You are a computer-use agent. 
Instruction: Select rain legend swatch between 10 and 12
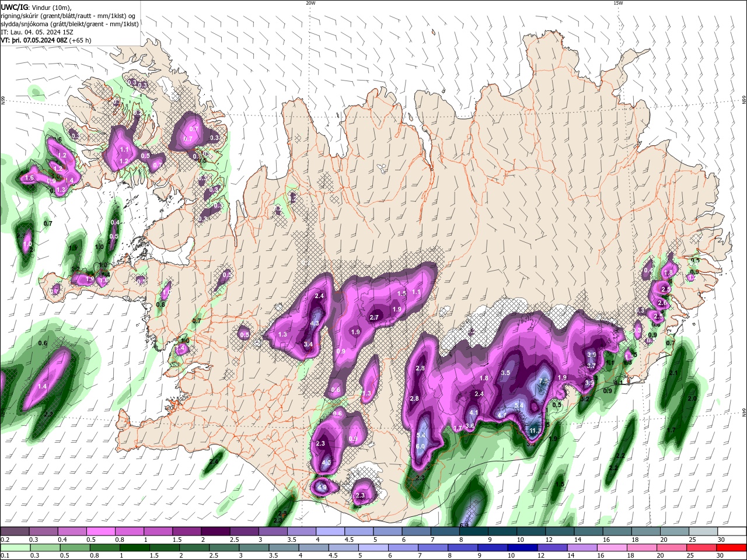[523, 548]
